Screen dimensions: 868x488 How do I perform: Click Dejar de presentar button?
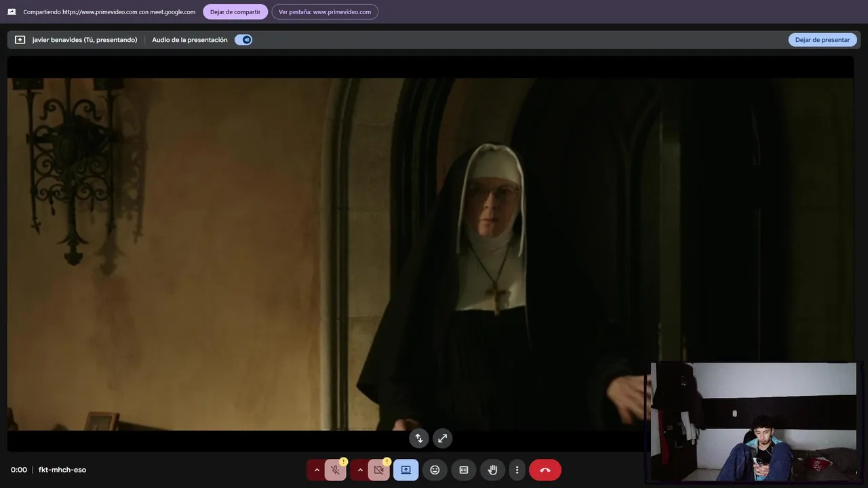[822, 40]
